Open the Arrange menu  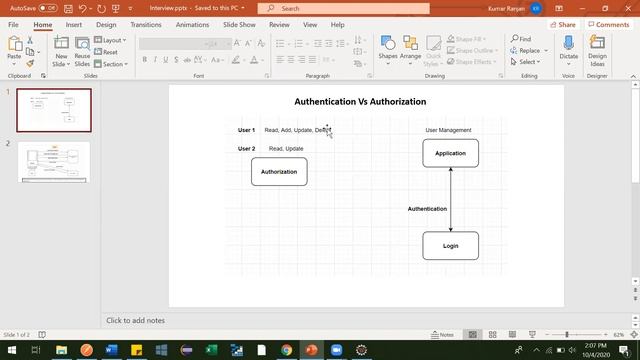pyautogui.click(x=410, y=51)
